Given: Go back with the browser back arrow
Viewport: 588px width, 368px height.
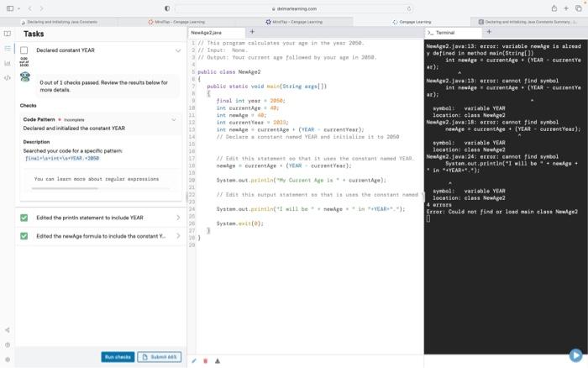Looking at the screenshot, I should [30, 8].
